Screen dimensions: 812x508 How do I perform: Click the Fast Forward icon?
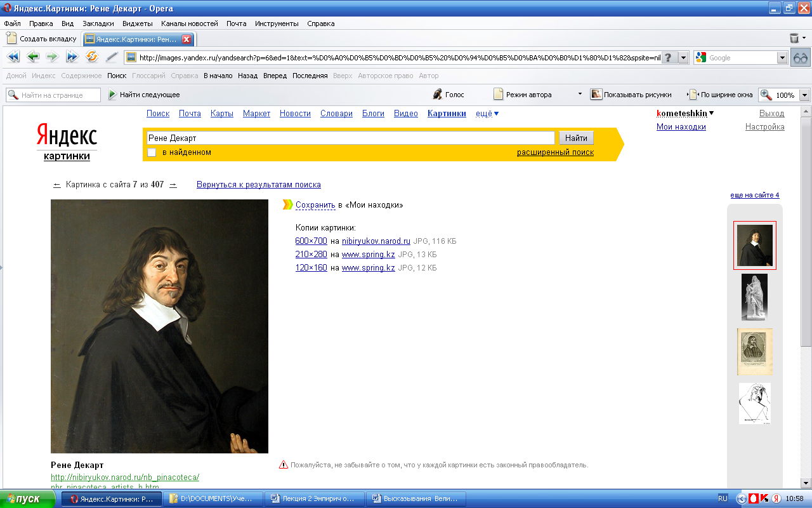point(72,57)
